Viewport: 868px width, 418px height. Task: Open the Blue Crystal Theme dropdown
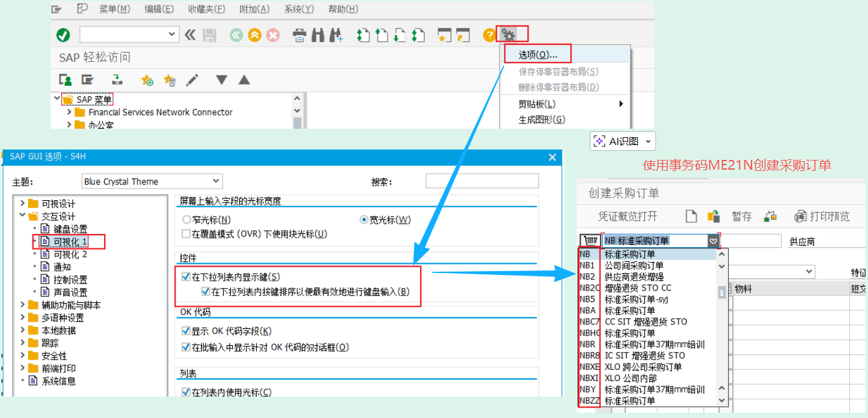click(152, 181)
